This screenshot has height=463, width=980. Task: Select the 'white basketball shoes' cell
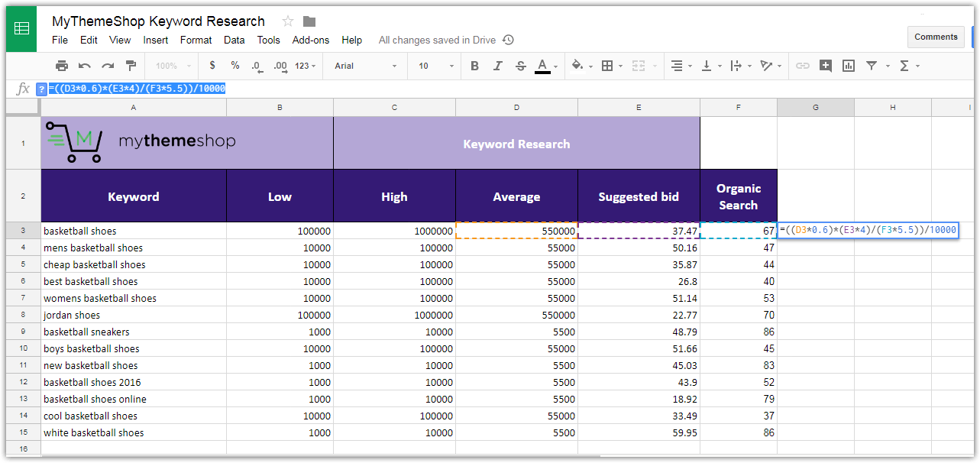pyautogui.click(x=134, y=432)
